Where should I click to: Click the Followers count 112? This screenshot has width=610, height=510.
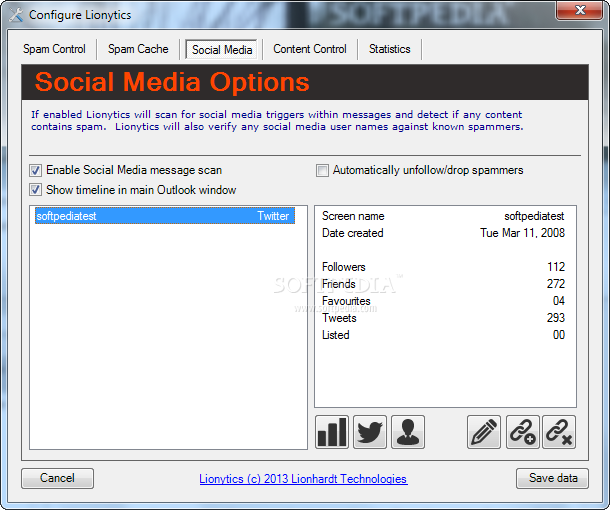click(556, 267)
